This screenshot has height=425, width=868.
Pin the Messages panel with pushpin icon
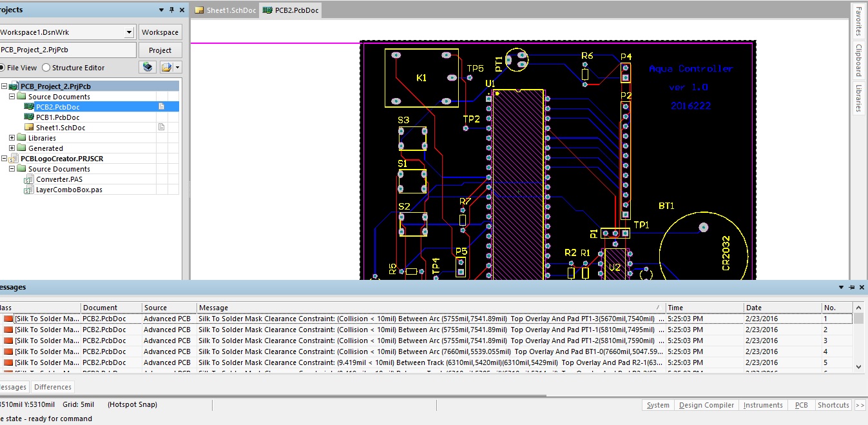(x=852, y=287)
